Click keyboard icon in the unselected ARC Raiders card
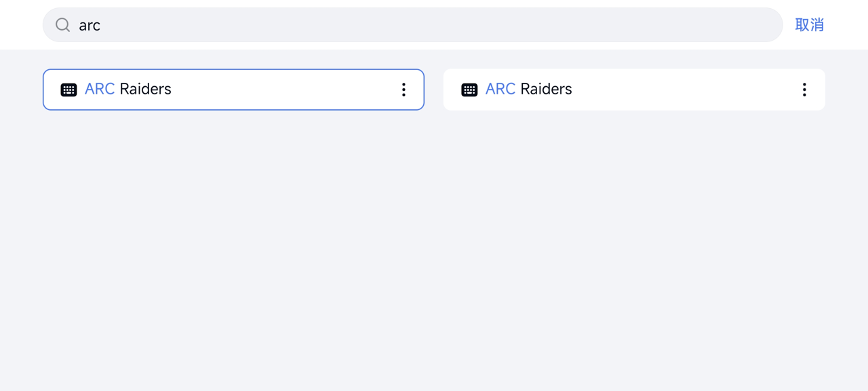 click(x=469, y=90)
